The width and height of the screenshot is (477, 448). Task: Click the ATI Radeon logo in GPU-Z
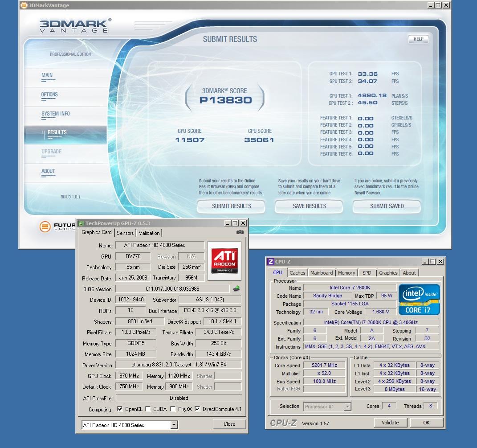click(x=224, y=261)
